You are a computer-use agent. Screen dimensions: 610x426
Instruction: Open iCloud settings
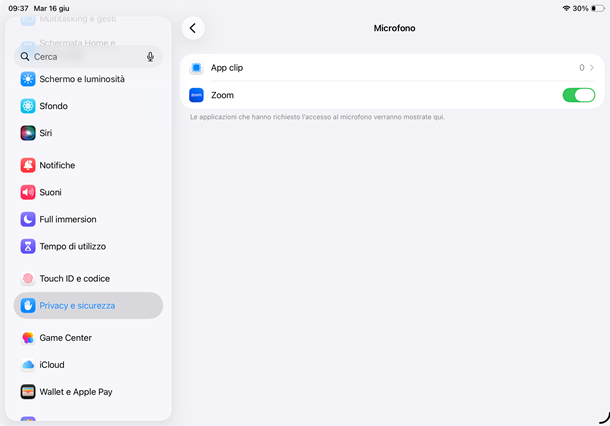point(88,365)
